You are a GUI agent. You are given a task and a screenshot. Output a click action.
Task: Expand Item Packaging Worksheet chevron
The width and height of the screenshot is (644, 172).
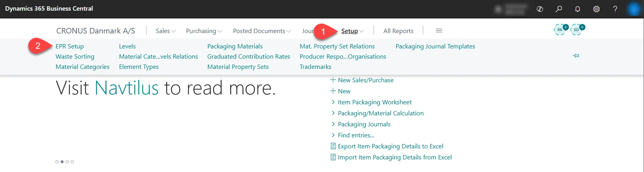(x=333, y=102)
